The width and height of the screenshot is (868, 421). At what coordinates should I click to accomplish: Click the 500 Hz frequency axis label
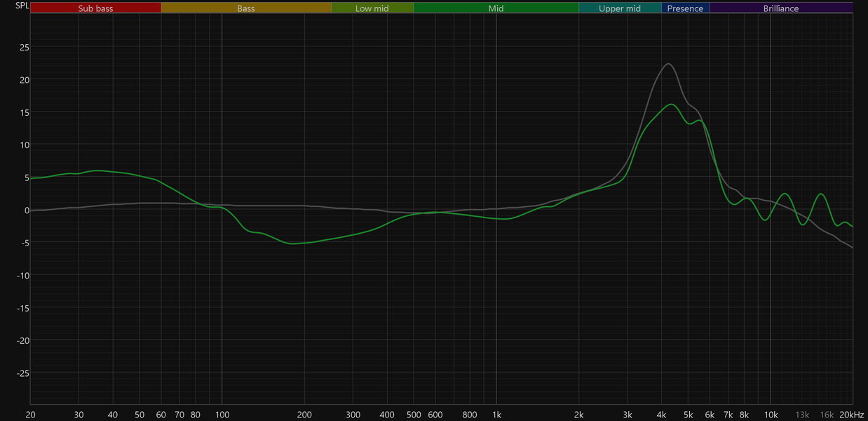pyautogui.click(x=414, y=415)
